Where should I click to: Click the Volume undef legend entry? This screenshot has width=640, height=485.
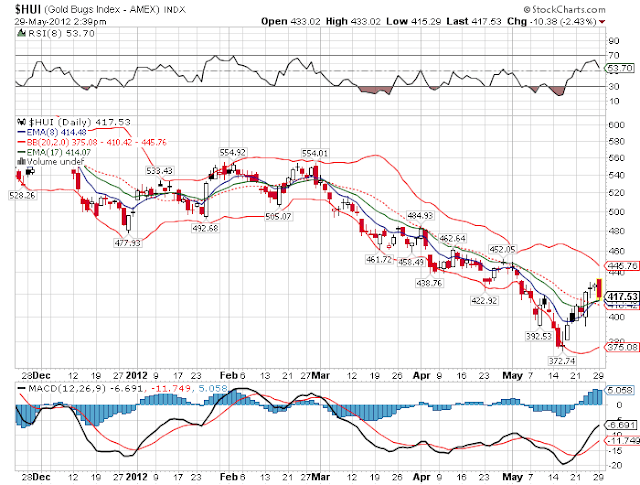pyautogui.click(x=55, y=162)
